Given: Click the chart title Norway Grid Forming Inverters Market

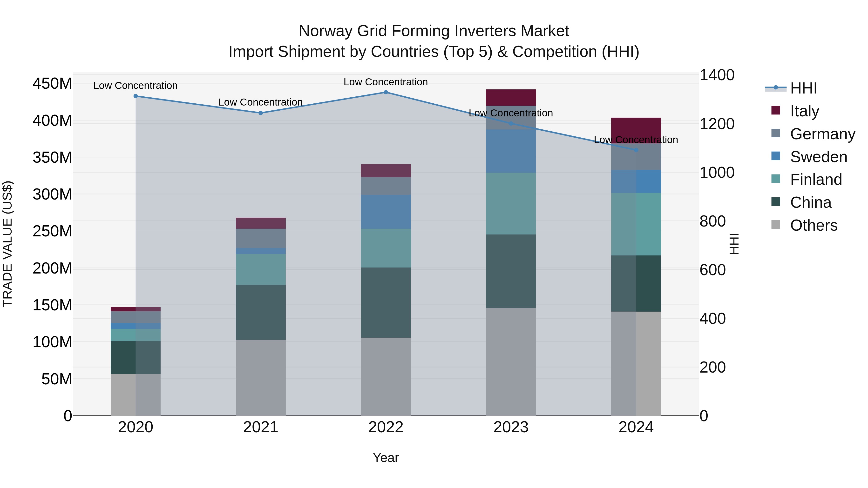Looking at the screenshot, I should [434, 31].
